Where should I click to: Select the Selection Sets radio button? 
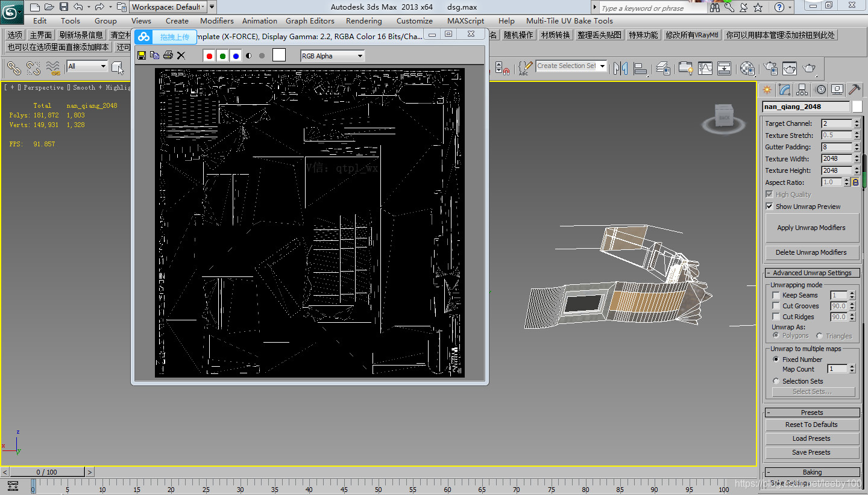click(x=776, y=381)
